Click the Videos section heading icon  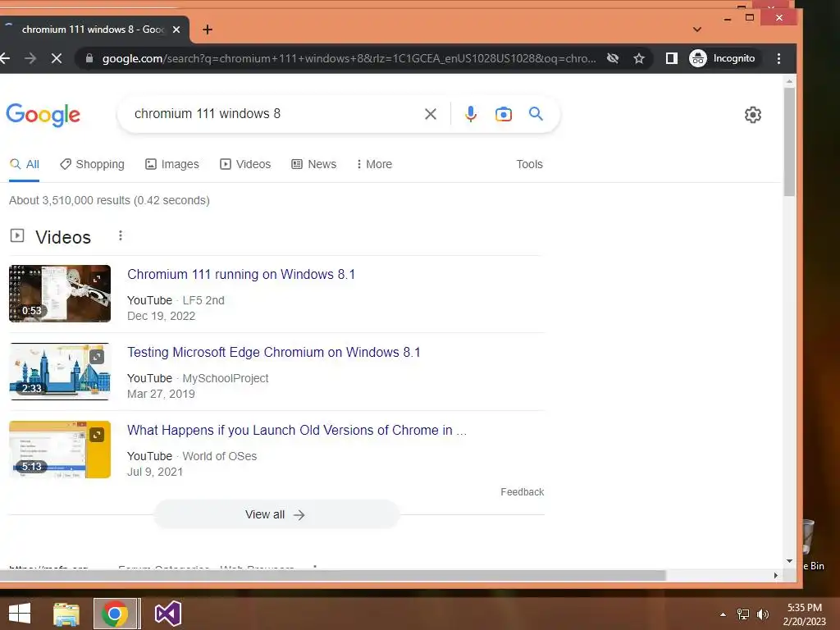point(17,235)
